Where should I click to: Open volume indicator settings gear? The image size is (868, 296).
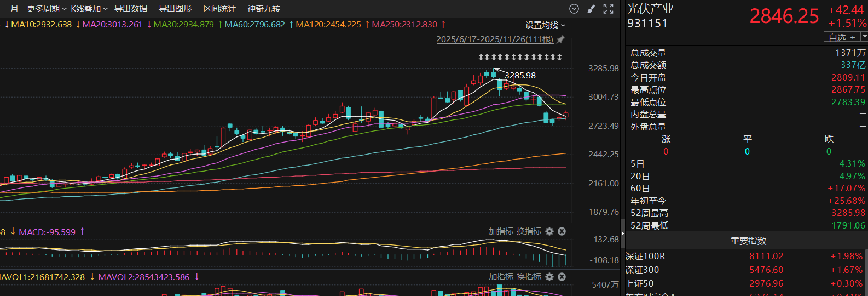tap(549, 277)
